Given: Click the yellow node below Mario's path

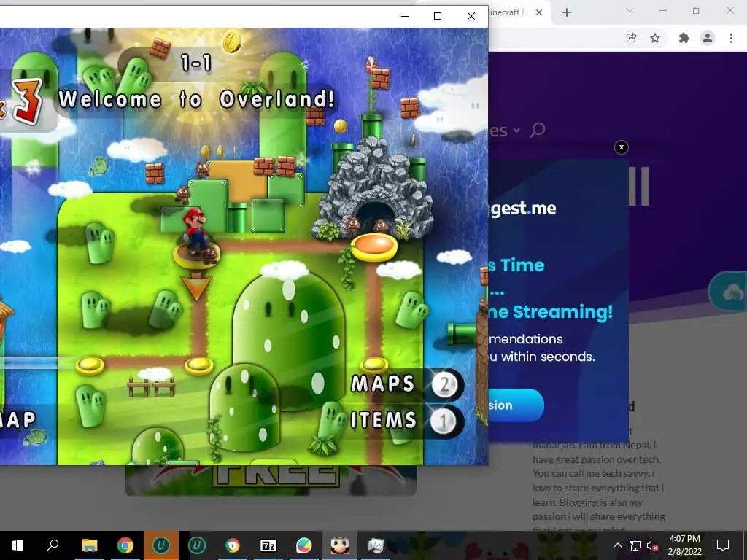Looking at the screenshot, I should point(198,366).
